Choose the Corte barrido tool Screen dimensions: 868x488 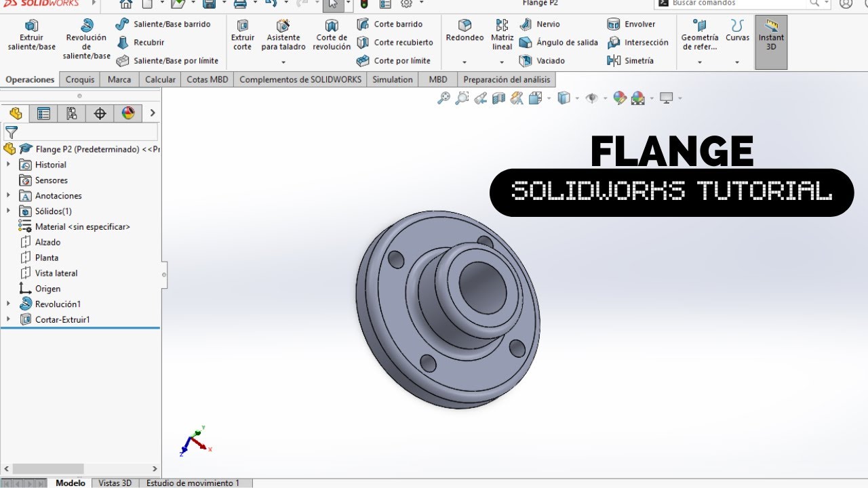click(390, 24)
